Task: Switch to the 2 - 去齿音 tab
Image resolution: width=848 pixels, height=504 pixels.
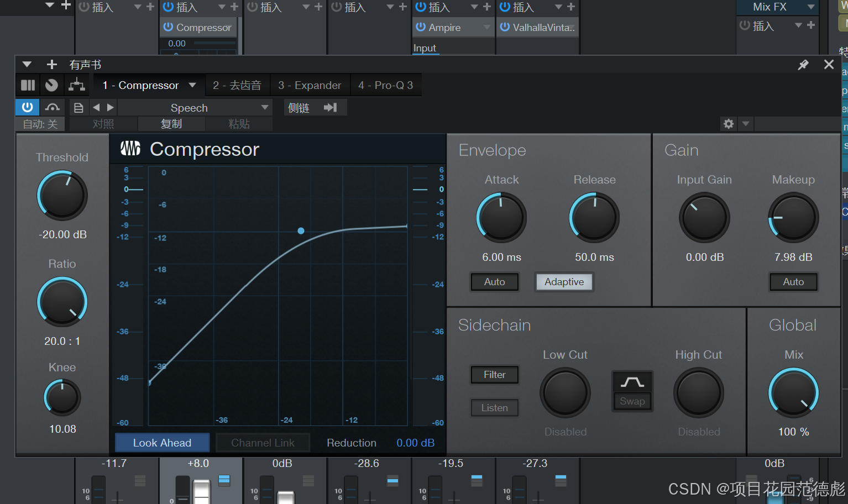Action: 237,85
